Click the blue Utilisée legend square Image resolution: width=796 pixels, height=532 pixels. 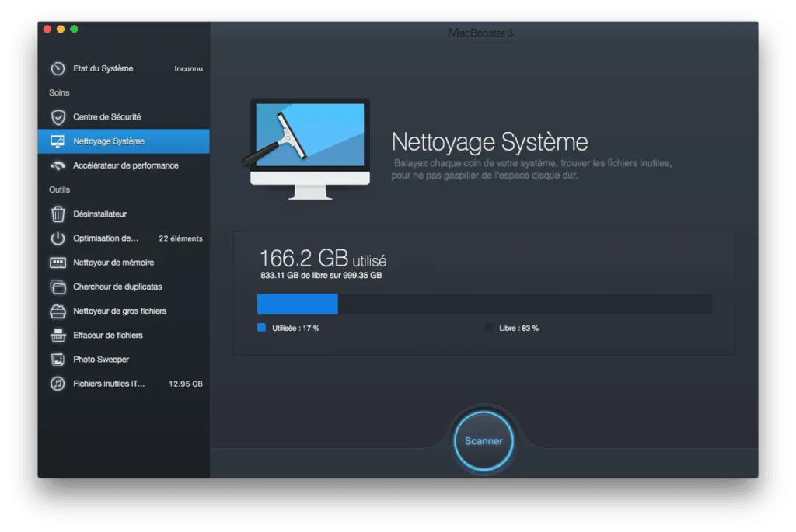(260, 328)
